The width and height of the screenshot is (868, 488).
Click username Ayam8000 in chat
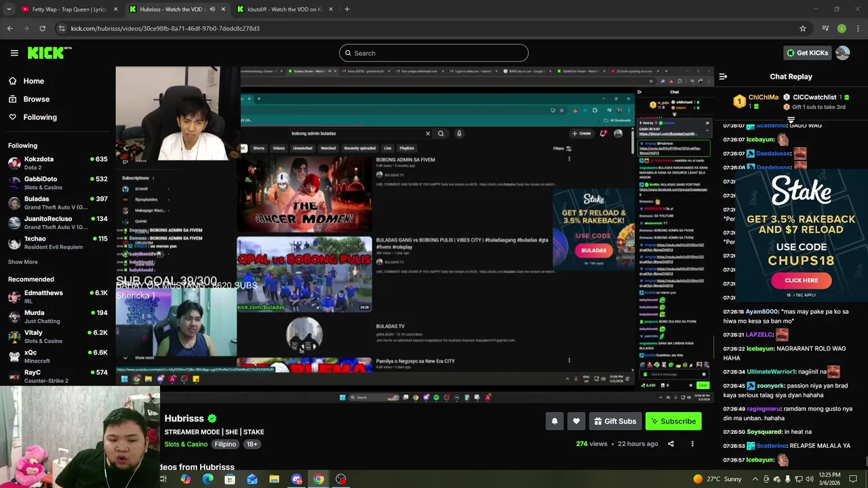click(x=762, y=312)
